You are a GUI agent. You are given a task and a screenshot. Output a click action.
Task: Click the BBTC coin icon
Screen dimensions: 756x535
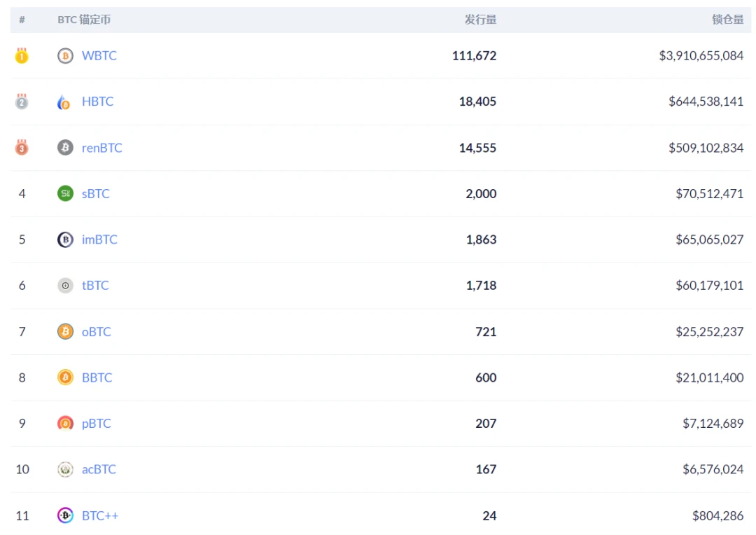[66, 377]
